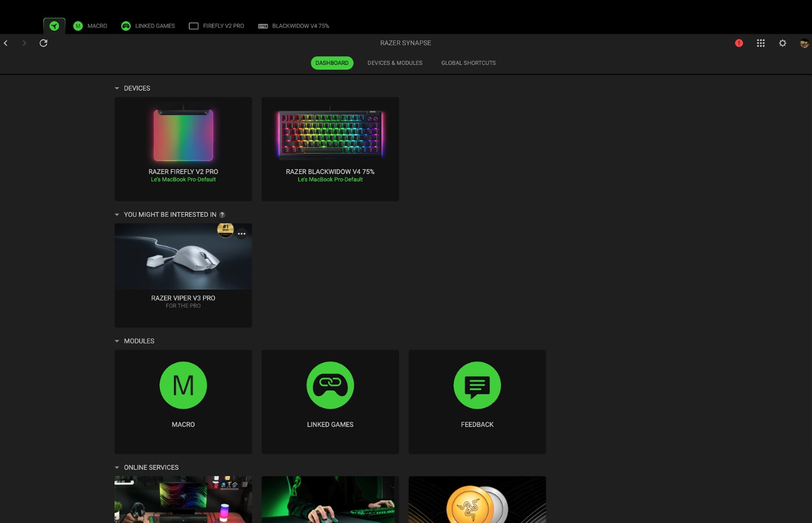This screenshot has width=812, height=523.
Task: Open the RGB desk setup online service
Action: (183, 500)
